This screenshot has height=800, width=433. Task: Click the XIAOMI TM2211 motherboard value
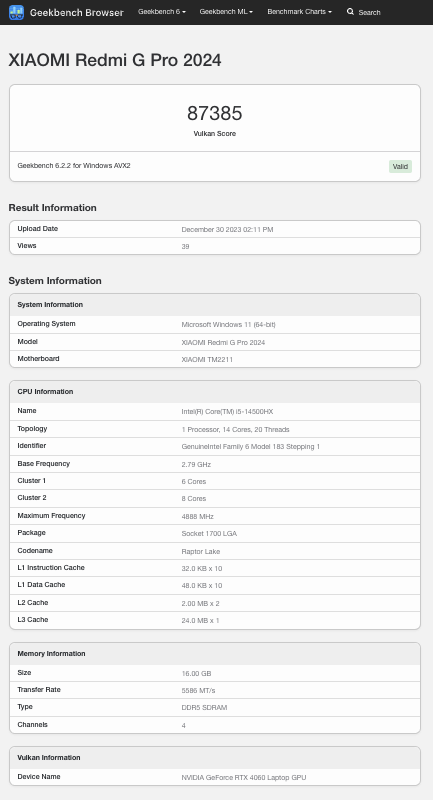pos(207,359)
